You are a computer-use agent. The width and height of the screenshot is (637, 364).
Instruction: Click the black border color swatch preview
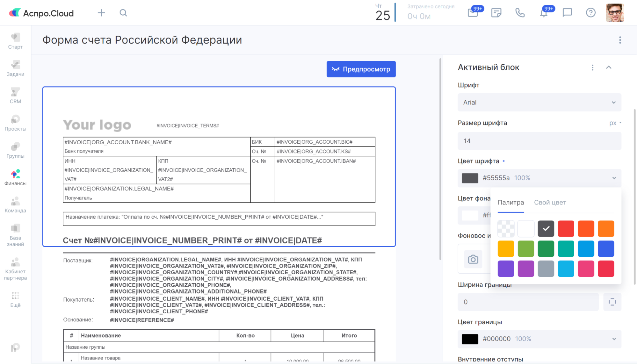point(470,339)
